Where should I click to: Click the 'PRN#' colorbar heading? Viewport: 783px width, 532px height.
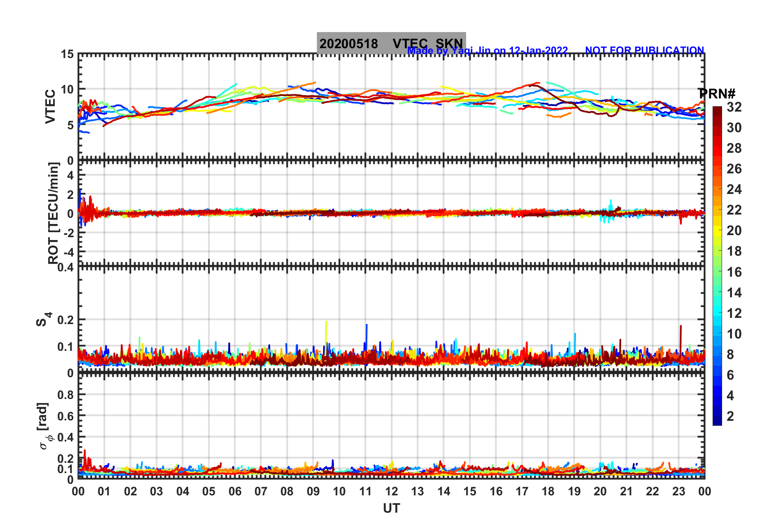(x=717, y=93)
